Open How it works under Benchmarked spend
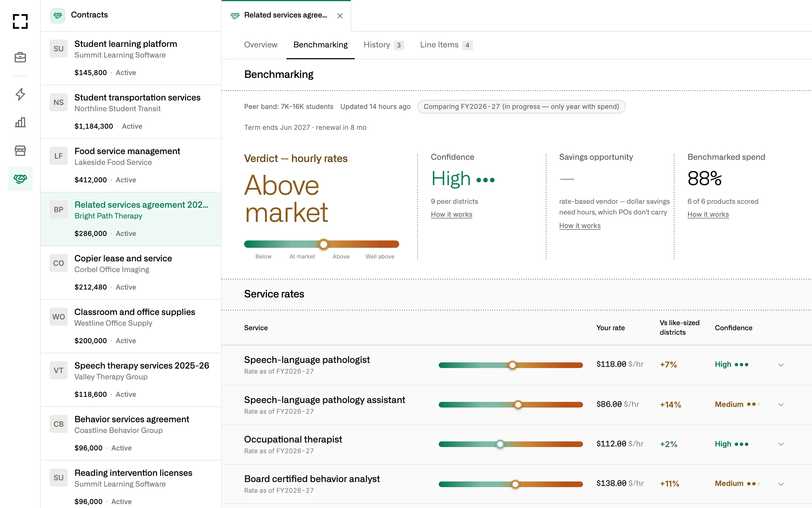The height and width of the screenshot is (508, 812). coord(708,214)
